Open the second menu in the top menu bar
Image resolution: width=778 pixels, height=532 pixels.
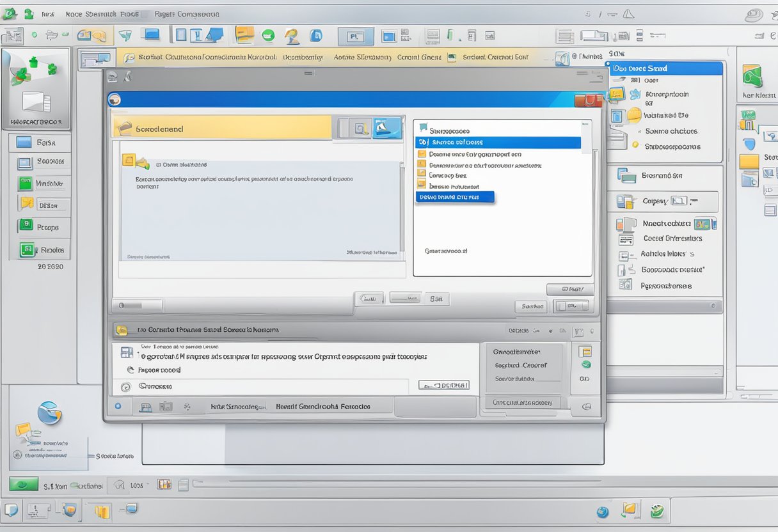[74, 13]
